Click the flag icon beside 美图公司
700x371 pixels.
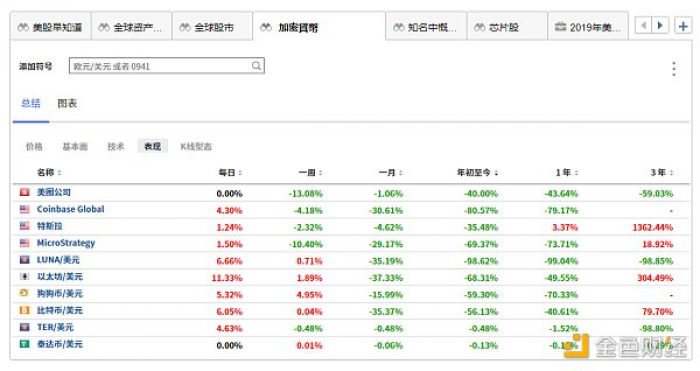(25, 192)
